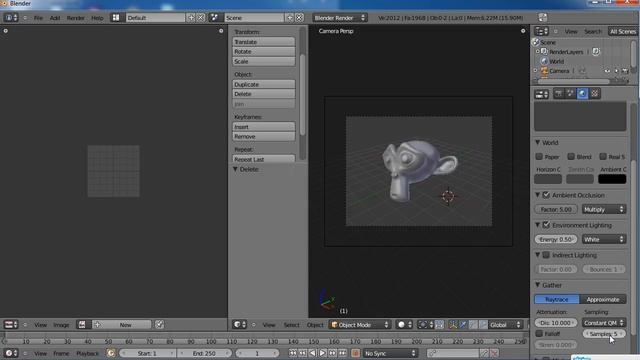Open the Object Mode dropdown
The height and width of the screenshot is (360, 640).
coord(360,324)
